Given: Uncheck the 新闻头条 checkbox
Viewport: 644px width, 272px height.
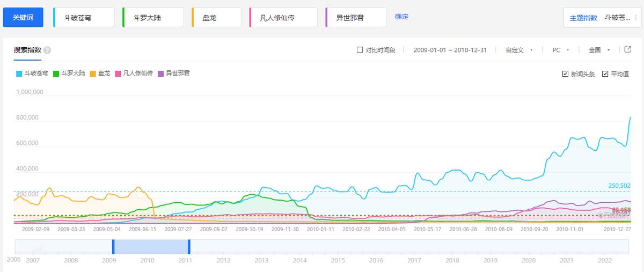Looking at the screenshot, I should [x=565, y=74].
